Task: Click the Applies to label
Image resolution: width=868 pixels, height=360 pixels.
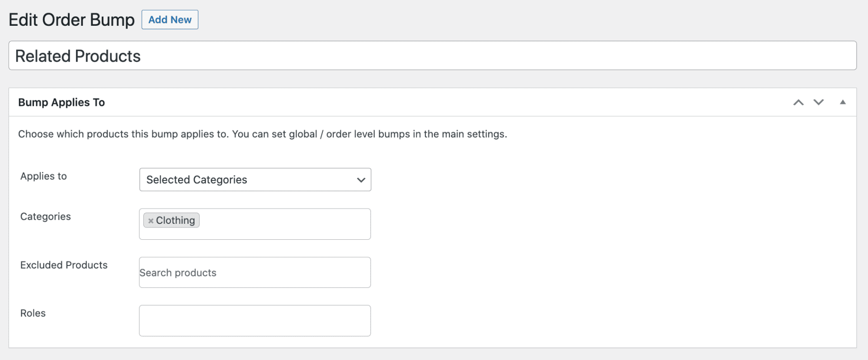Action: pyautogui.click(x=43, y=176)
